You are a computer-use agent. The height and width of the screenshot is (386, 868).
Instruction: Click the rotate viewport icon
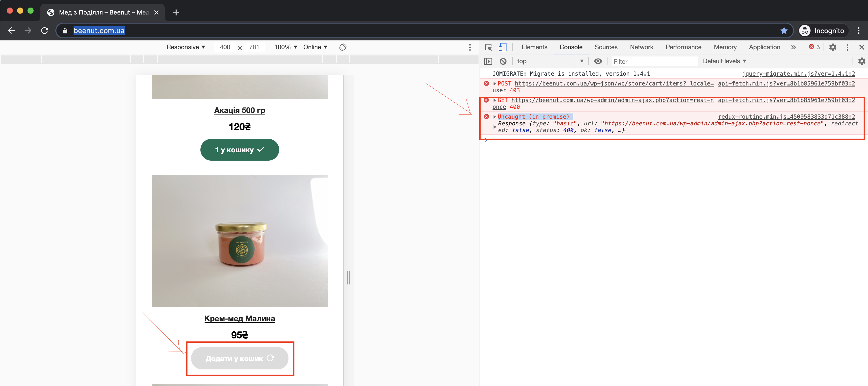tap(343, 47)
